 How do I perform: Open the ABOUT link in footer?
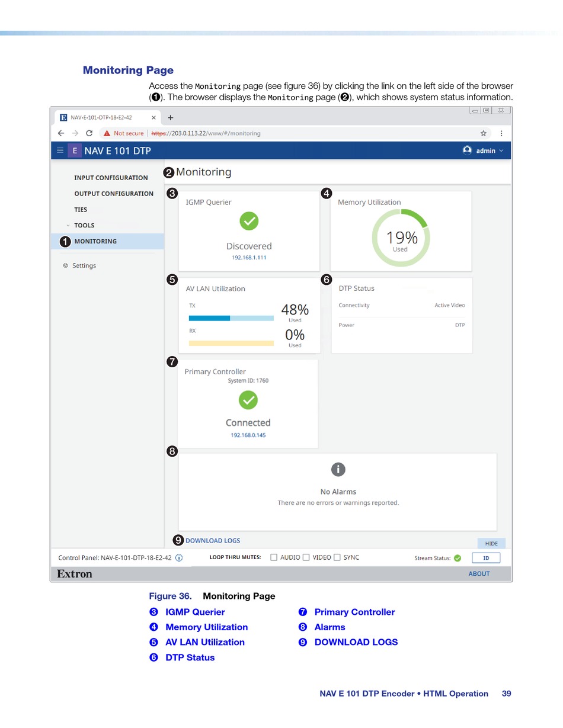[479, 573]
